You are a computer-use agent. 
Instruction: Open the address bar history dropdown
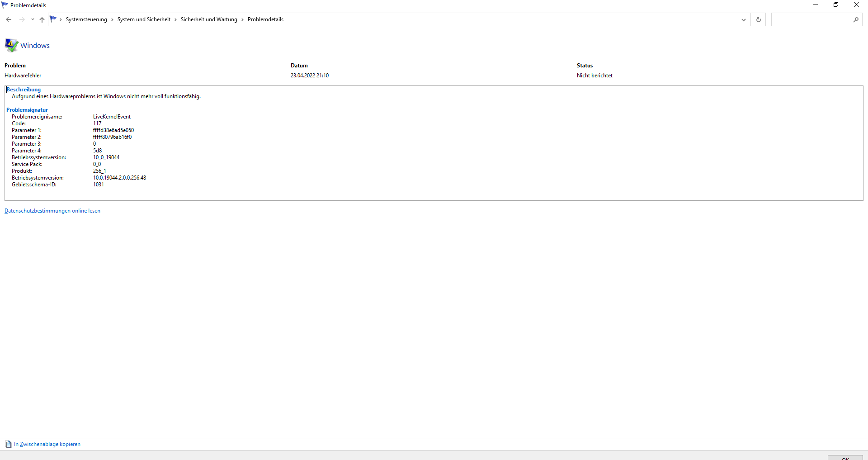pos(744,19)
